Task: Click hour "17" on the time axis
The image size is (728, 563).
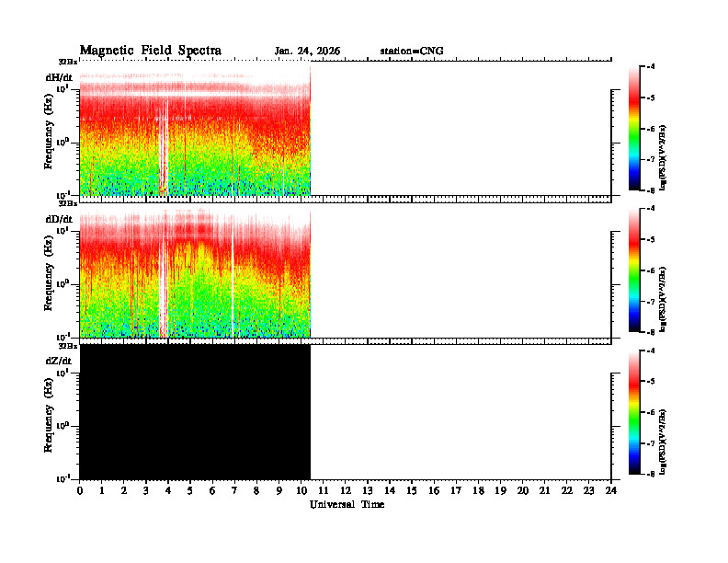Action: coord(456,491)
